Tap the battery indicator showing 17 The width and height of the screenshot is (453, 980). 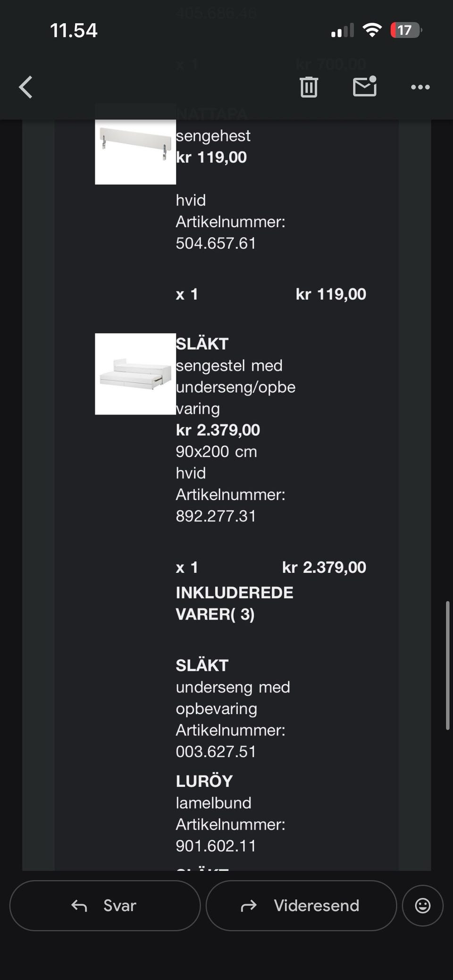(x=405, y=31)
